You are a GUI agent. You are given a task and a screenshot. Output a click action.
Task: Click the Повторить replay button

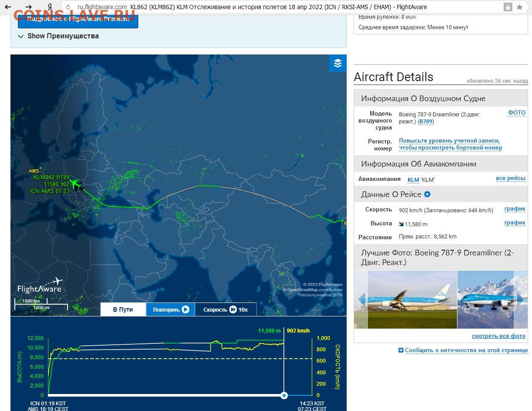[171, 309]
